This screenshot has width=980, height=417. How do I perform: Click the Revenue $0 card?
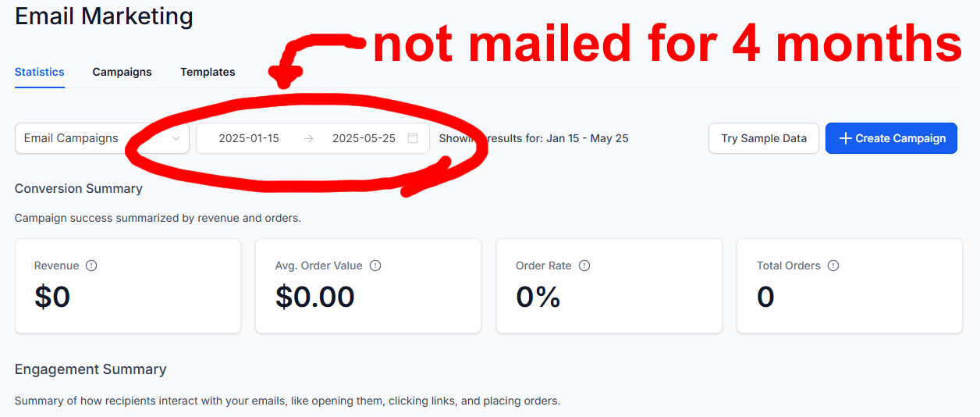pyautogui.click(x=128, y=286)
